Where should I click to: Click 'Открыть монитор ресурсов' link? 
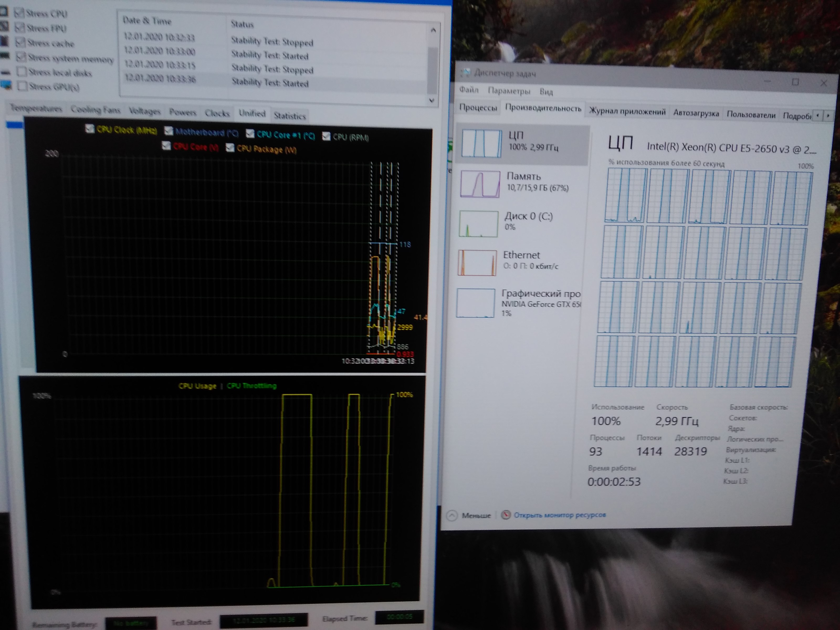tap(560, 515)
